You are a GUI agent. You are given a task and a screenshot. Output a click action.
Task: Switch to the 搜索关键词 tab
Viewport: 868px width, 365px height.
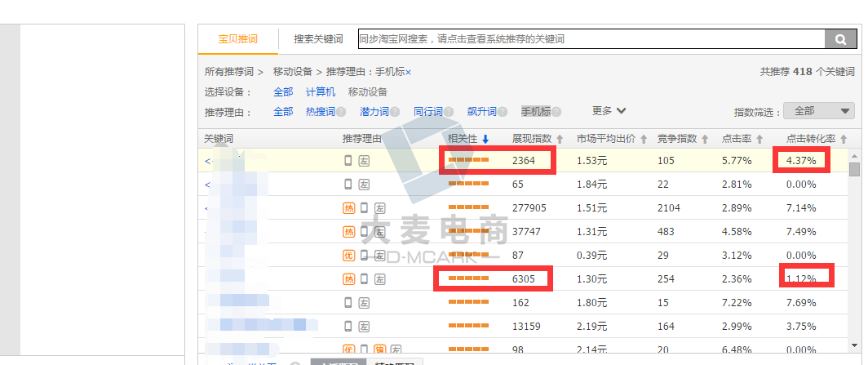click(x=318, y=39)
